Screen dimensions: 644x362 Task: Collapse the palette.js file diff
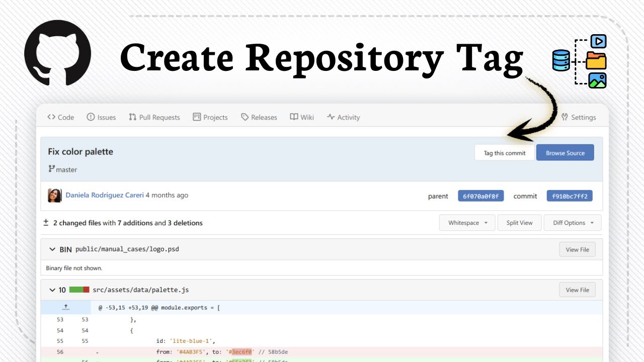(x=52, y=290)
